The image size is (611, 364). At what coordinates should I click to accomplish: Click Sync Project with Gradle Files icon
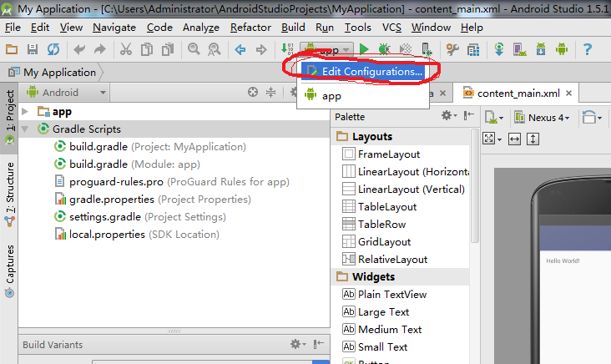499,49
